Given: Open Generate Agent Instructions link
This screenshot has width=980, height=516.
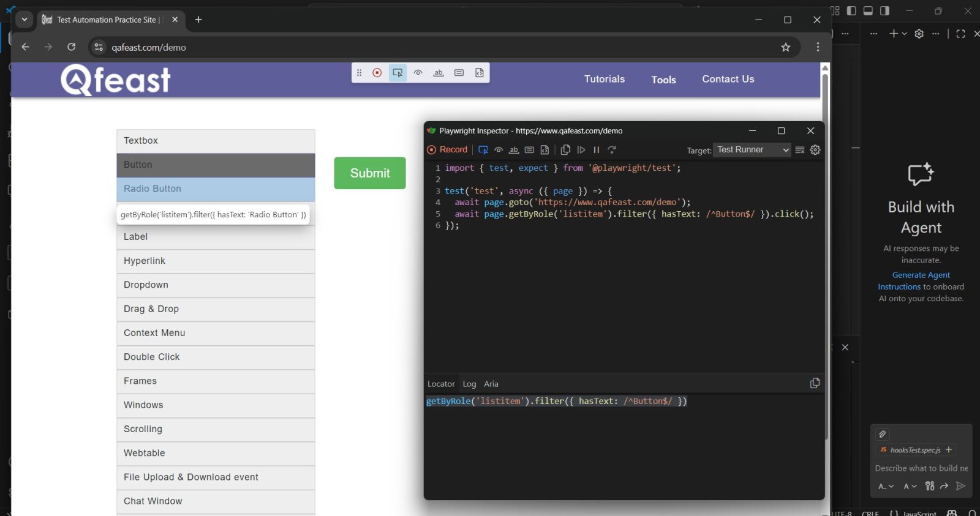Looking at the screenshot, I should click(921, 275).
